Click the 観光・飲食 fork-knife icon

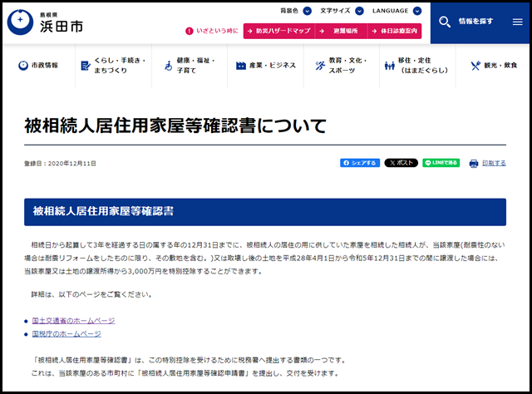point(475,66)
